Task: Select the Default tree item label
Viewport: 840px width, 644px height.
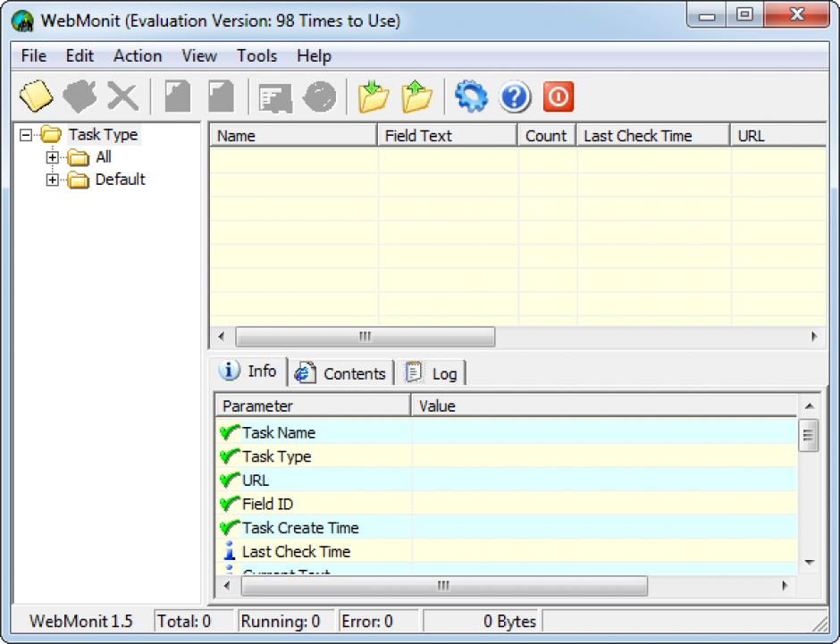Action: [120, 180]
